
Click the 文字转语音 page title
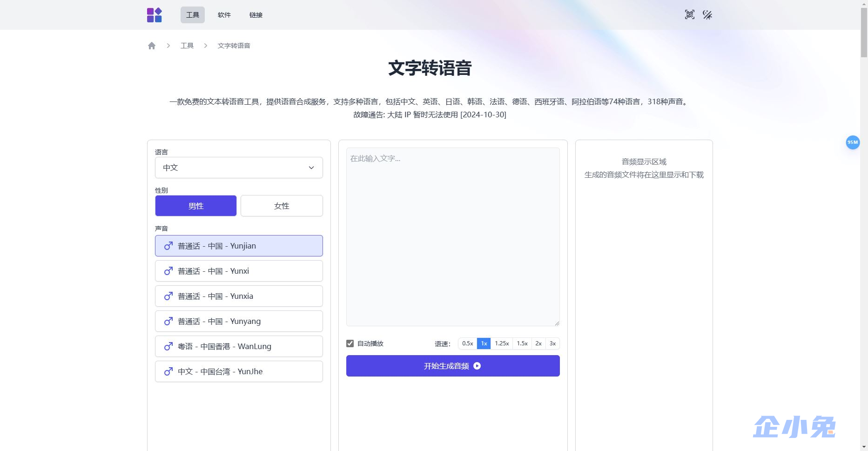[430, 68]
